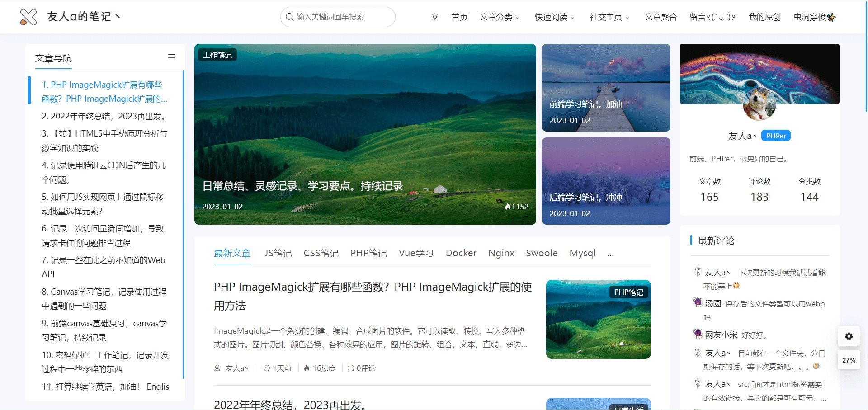Open comment 保存后的文件类型可以用webp吗
Viewport: 868px width, 410px height.
coord(764,311)
